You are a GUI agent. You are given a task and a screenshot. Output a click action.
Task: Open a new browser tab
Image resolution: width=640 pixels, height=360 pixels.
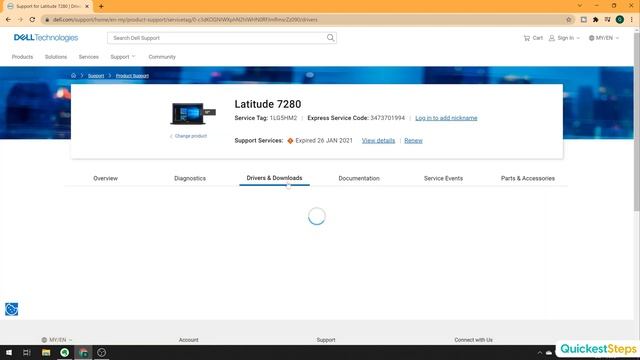click(101, 6)
